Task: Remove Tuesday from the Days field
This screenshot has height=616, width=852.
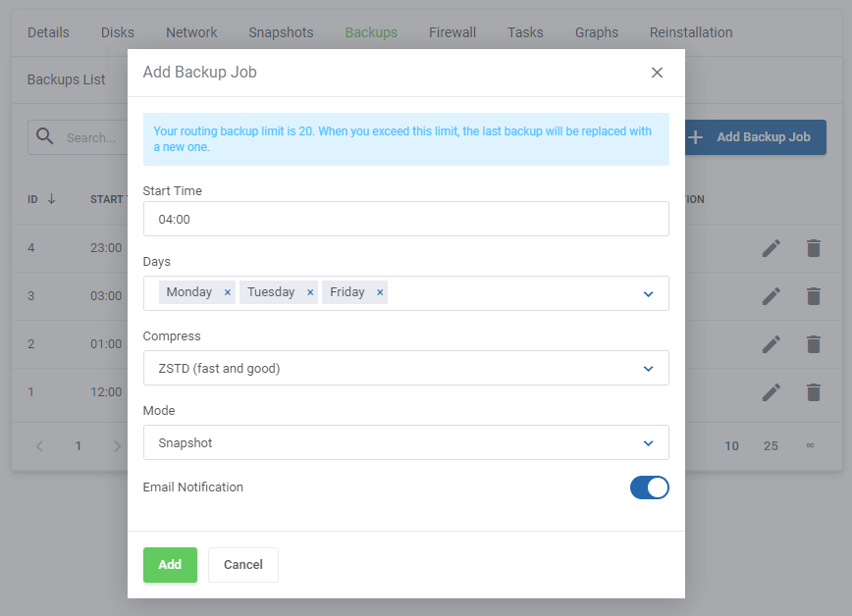Action: click(x=310, y=292)
